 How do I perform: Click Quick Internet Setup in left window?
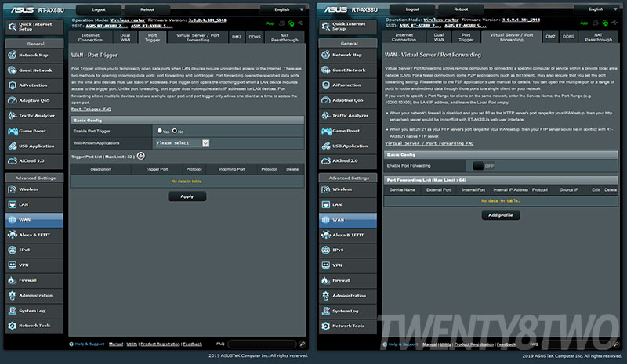tap(34, 27)
